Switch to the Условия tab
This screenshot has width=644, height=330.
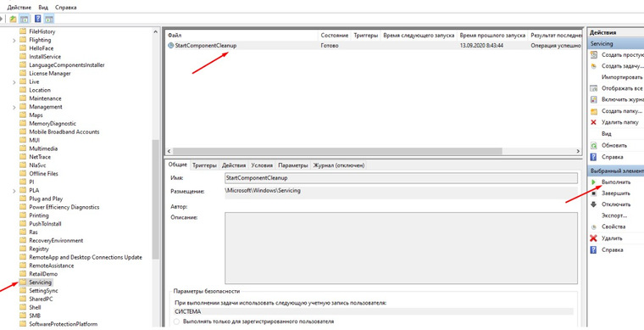(x=262, y=165)
